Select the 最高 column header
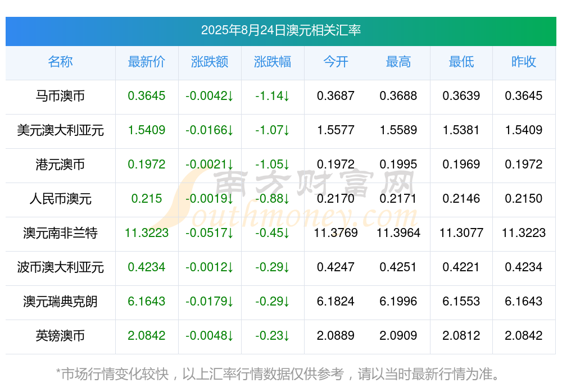The width and height of the screenshot is (562, 392). [398, 62]
